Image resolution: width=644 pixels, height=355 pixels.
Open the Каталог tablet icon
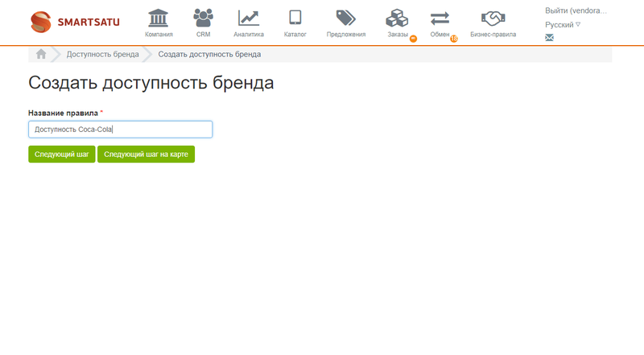(x=295, y=18)
